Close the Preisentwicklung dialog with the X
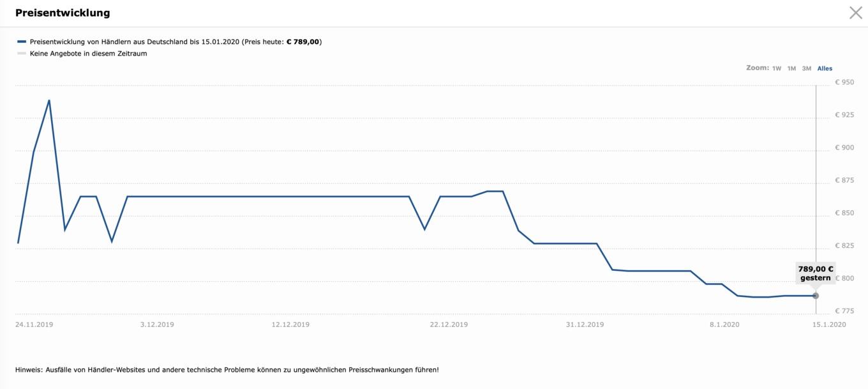 (856, 13)
